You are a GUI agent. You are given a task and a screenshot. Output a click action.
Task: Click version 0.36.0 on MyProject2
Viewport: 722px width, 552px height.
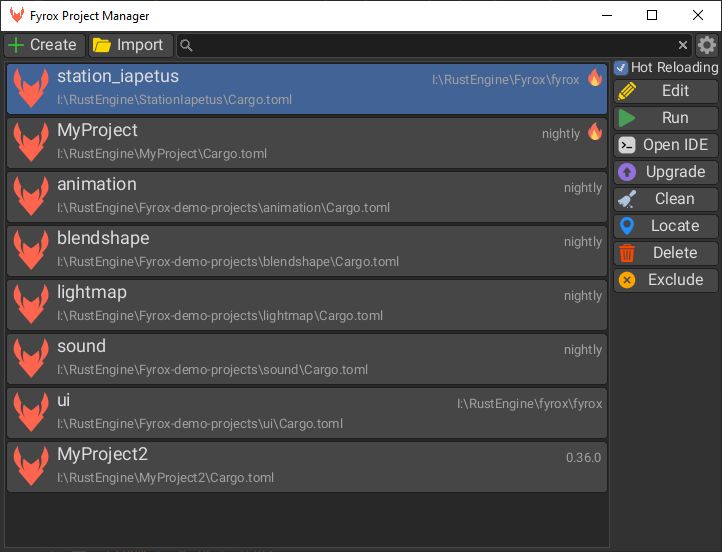pyautogui.click(x=583, y=458)
